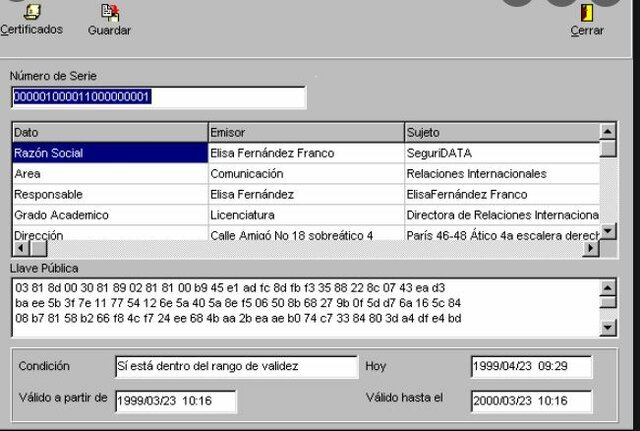This screenshot has height=431, width=640.
Task: Click the Cerrar exit icon
Action: pos(587,12)
